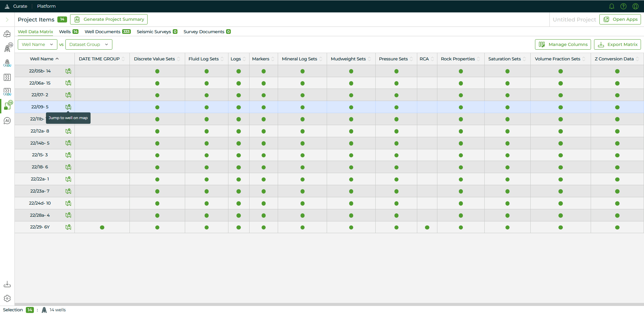
Task: Switch to Well Data Matrix tab
Action: [36, 32]
